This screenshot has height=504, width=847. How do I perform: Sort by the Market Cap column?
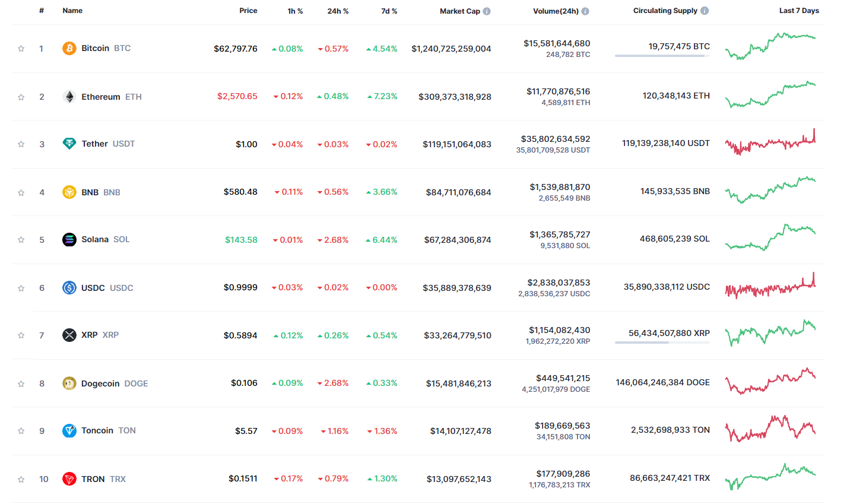460,11
